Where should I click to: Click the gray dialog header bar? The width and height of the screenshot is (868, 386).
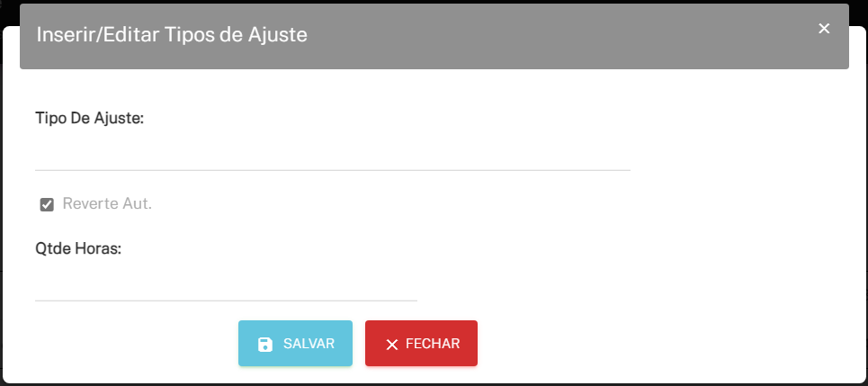coord(434,37)
